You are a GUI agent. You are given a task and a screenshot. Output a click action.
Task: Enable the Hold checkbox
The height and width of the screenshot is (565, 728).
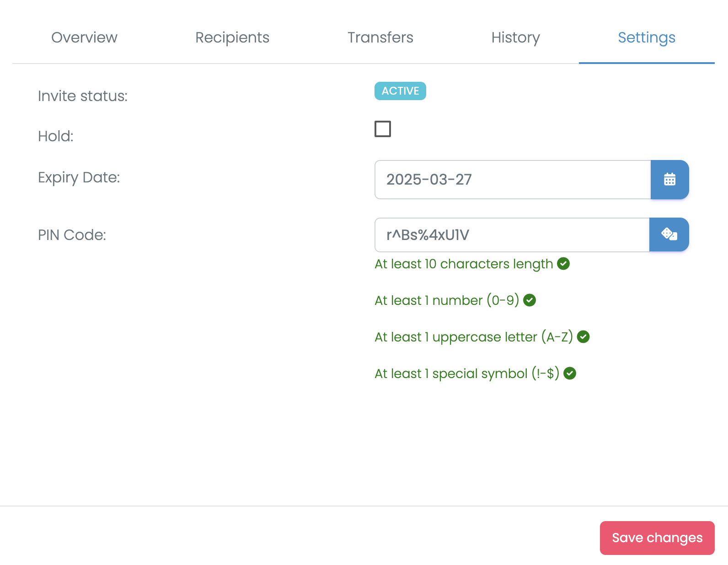[383, 129]
